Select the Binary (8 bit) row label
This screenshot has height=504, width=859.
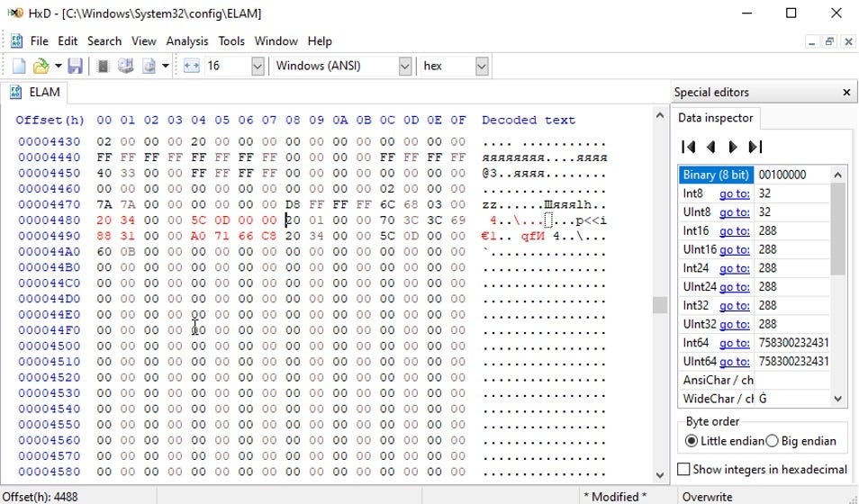716,175
